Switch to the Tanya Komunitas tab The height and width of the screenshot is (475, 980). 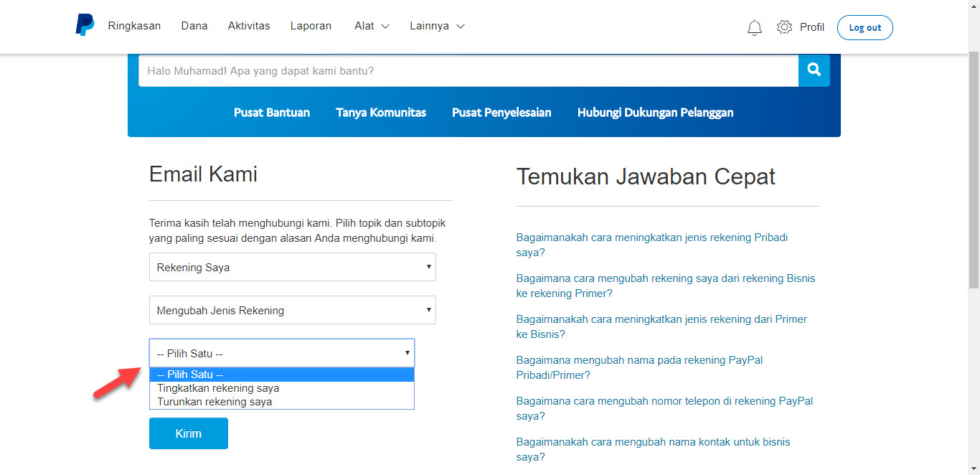pos(381,113)
